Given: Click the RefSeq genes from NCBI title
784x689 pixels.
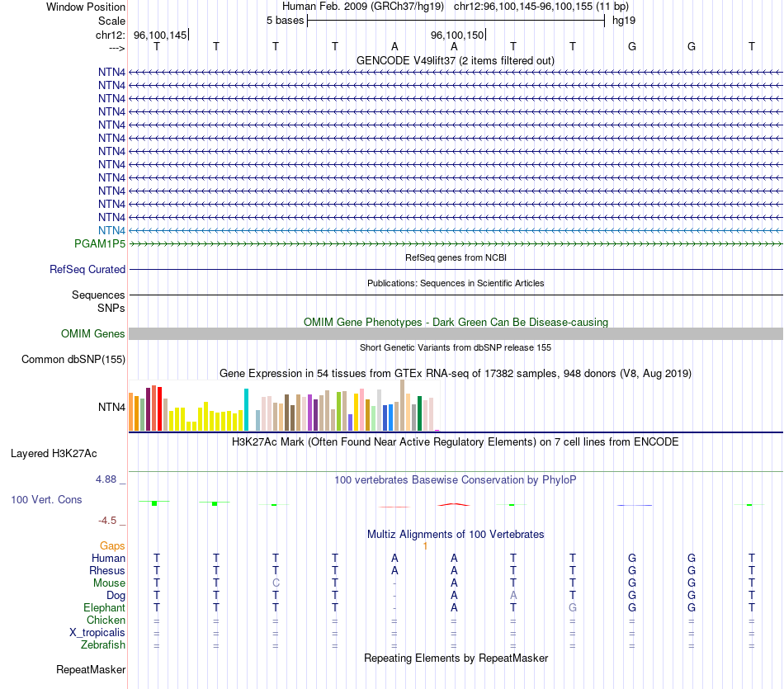Looking at the screenshot, I should [456, 257].
